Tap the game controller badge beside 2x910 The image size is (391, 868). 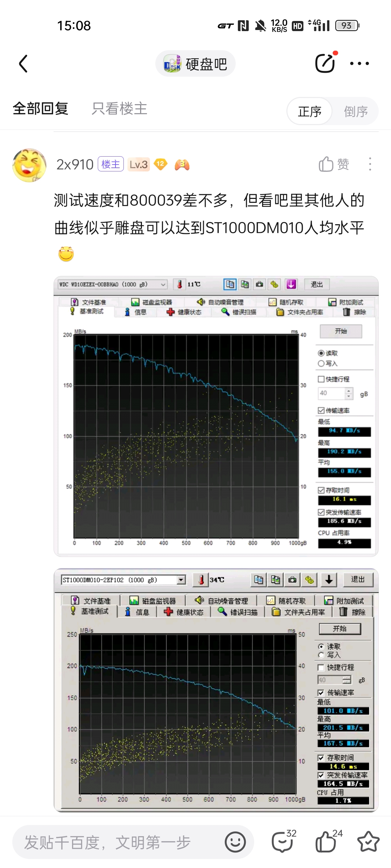(x=182, y=165)
